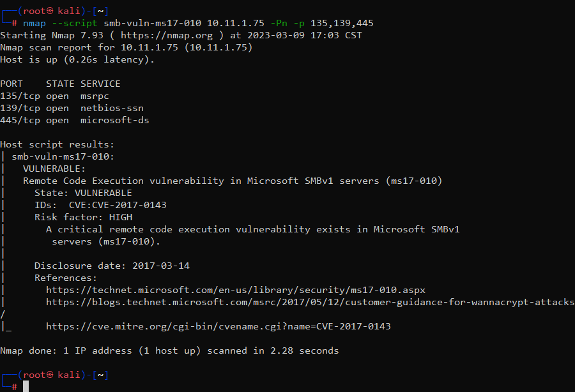Image resolution: width=575 pixels, height=392 pixels.
Task: Click the State: VULNERABLE line
Action: tap(83, 193)
